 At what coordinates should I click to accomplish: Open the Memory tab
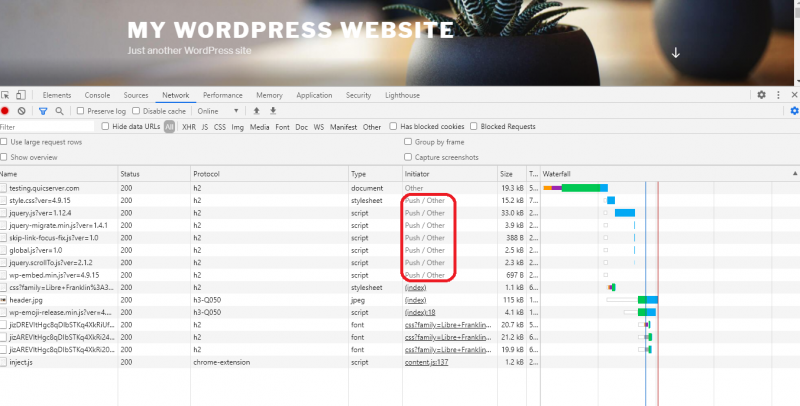pyautogui.click(x=269, y=95)
